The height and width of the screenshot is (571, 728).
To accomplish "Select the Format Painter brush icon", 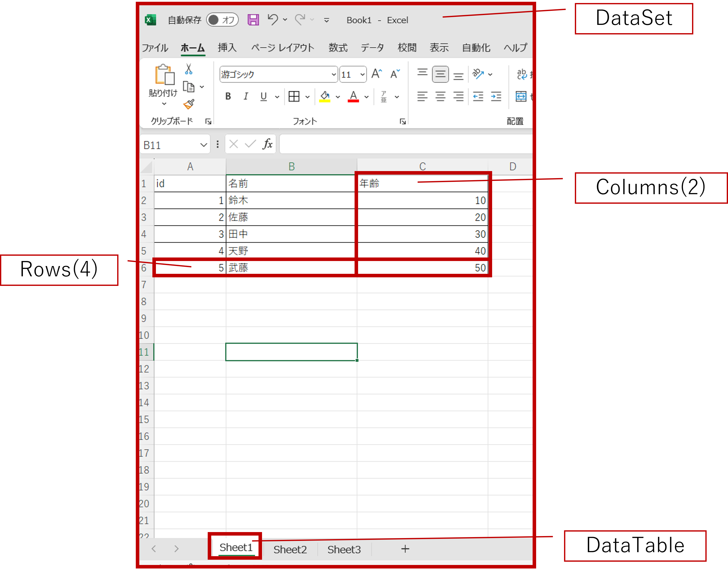I will point(189,104).
